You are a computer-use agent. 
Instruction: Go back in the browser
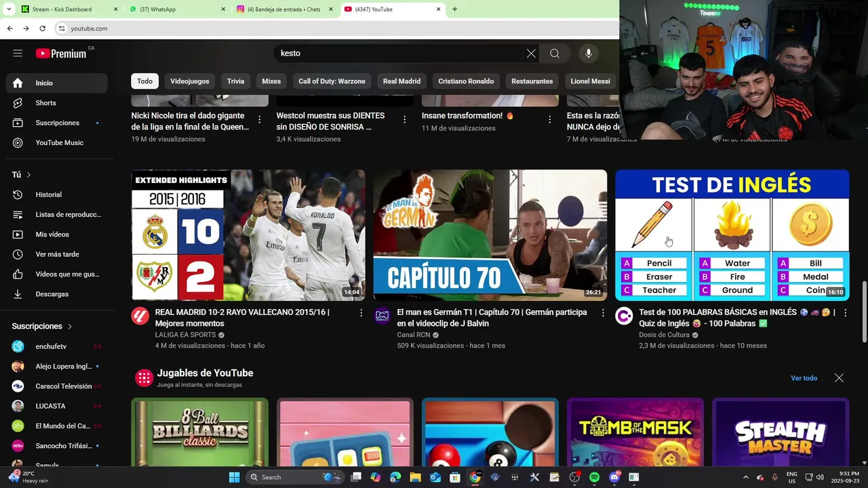pyautogui.click(x=9, y=28)
